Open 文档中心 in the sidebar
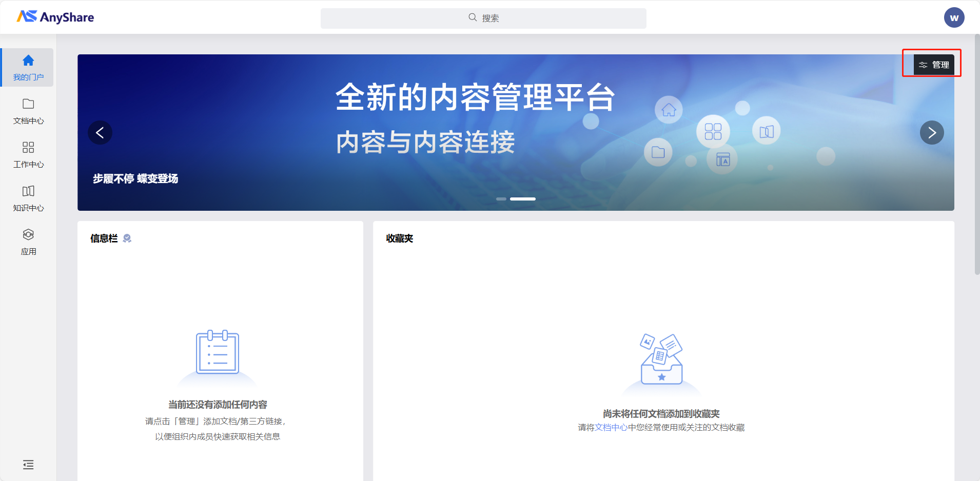Viewport: 980px width, 481px height. [28, 111]
